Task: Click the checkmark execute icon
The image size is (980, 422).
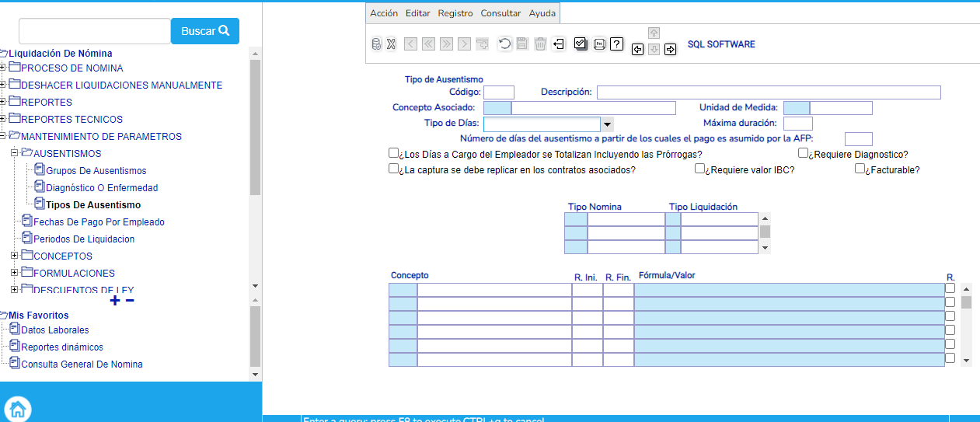Action: click(581, 44)
